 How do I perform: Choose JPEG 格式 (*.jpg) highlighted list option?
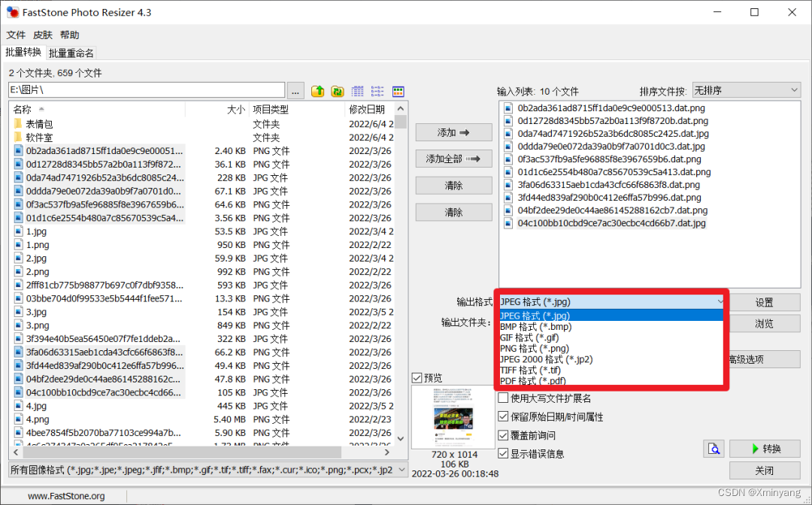[611, 316]
